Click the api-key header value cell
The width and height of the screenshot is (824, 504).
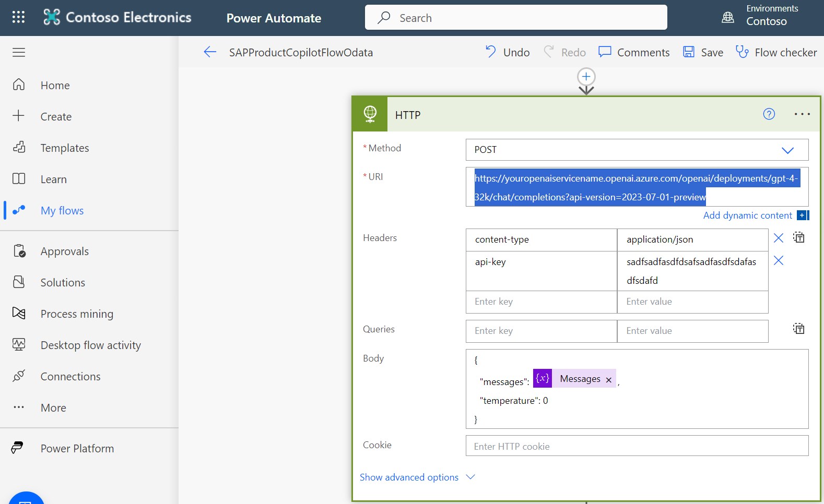(x=692, y=271)
